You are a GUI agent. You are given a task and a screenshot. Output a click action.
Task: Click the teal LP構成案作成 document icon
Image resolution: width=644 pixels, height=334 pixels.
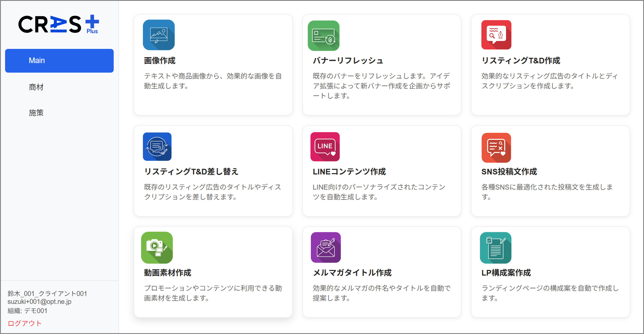click(x=495, y=248)
